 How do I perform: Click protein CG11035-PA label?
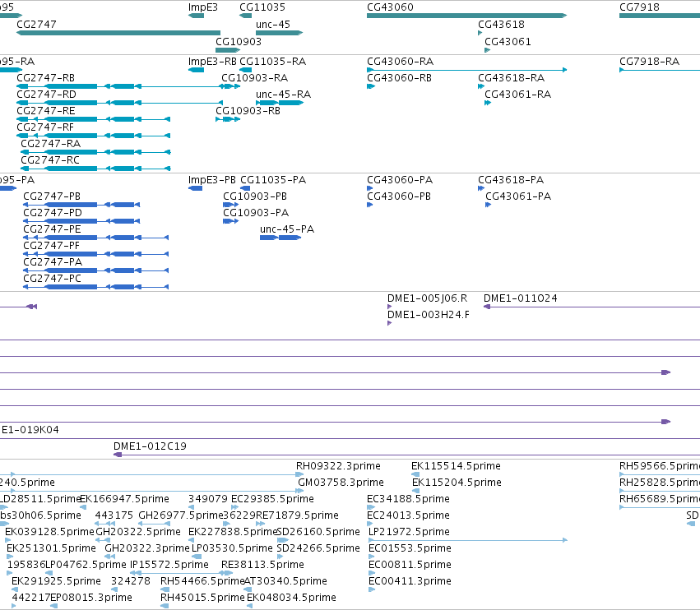point(273,180)
